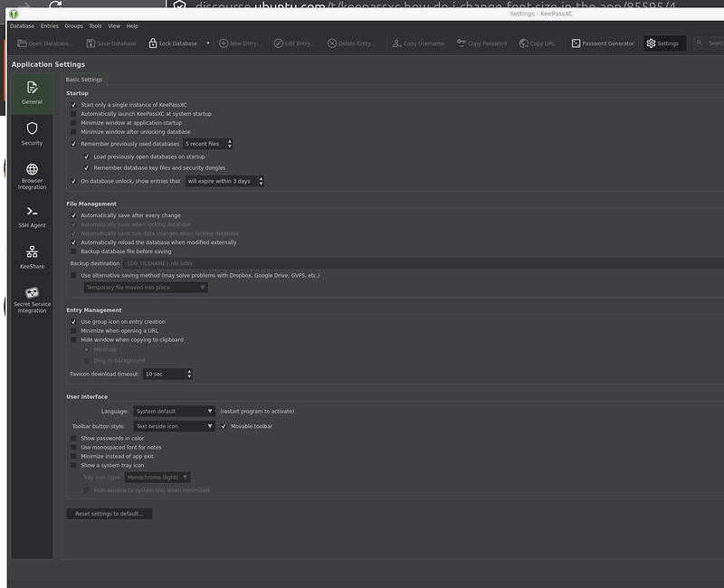724x588 pixels.
Task: Open Secret Service Integration settings
Action: (x=32, y=299)
